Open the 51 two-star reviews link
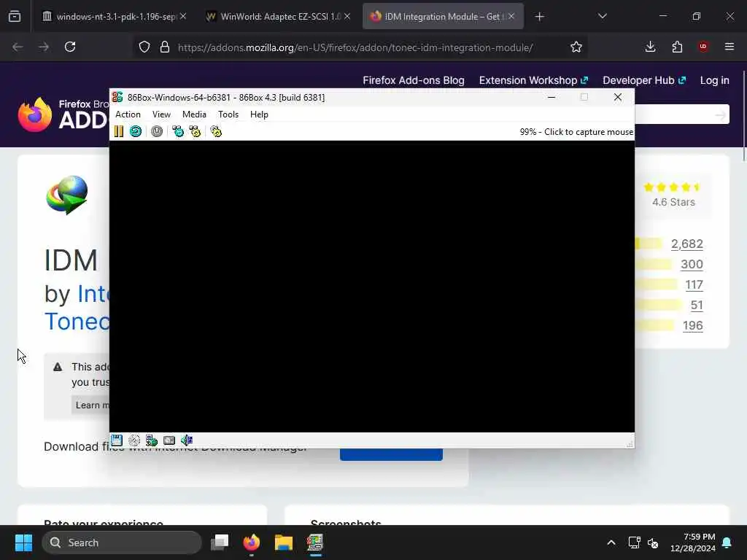Screen dimensions: 747x560 click(x=697, y=306)
